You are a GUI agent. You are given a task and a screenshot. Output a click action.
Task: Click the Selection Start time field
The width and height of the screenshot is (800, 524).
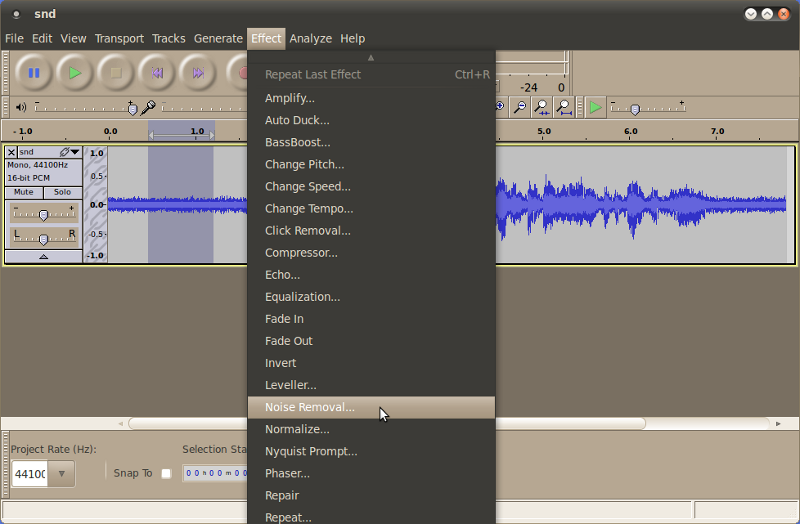215,473
